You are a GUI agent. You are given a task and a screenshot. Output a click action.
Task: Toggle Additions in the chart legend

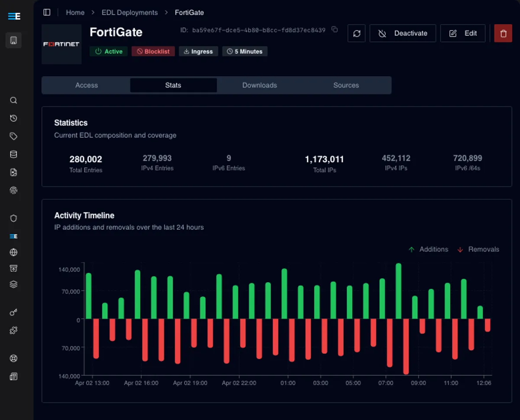428,249
